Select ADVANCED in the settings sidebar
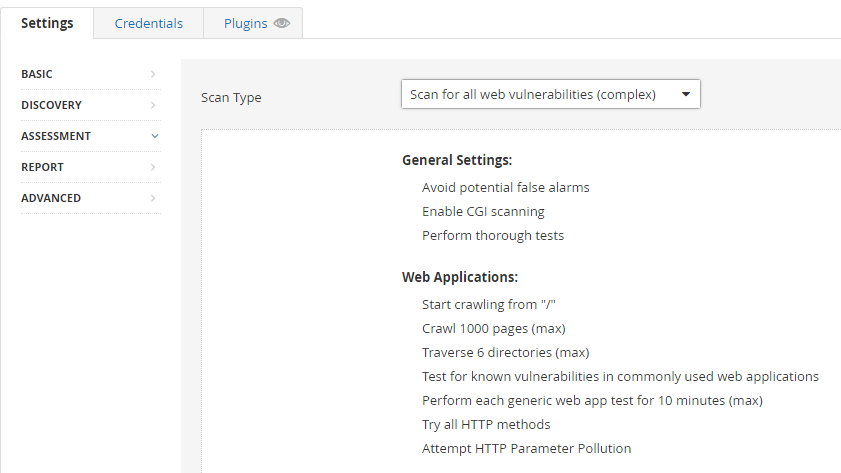 click(x=51, y=198)
